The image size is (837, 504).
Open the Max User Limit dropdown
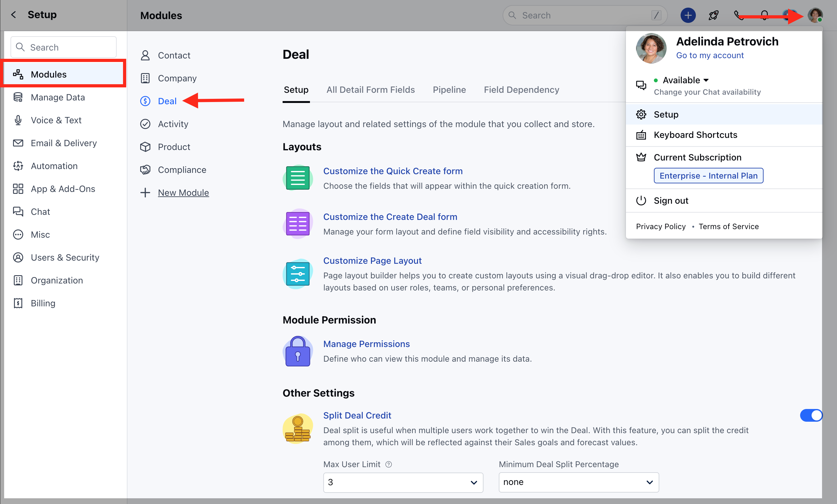(403, 482)
